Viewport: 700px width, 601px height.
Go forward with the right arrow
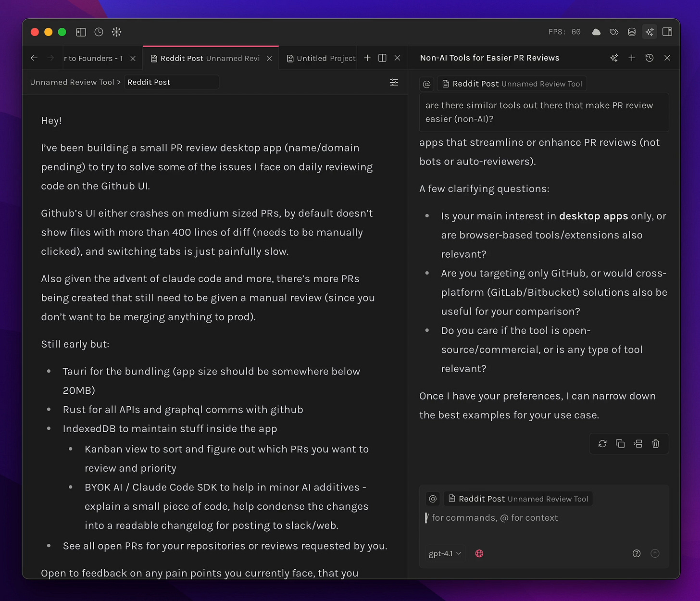50,58
